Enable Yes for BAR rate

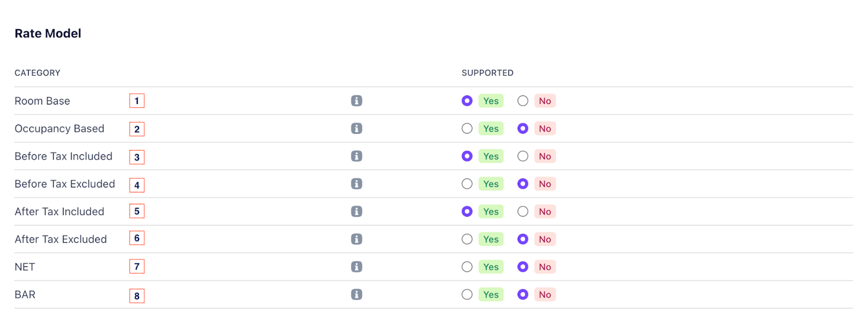[x=467, y=294]
